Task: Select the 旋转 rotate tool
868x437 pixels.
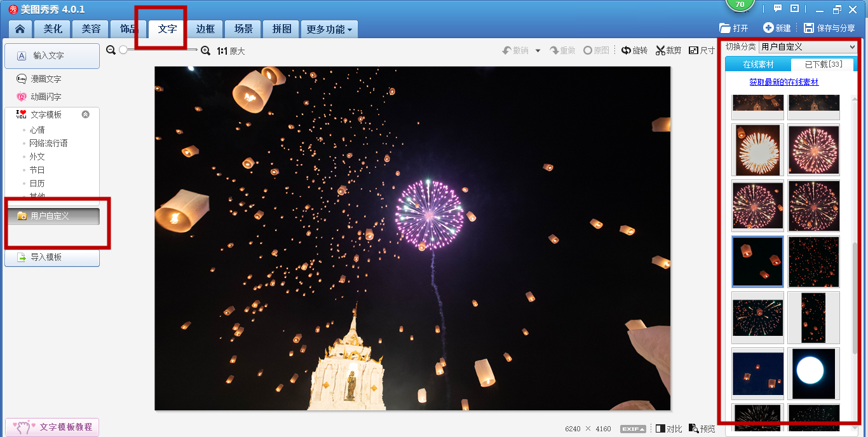Action: coord(634,50)
